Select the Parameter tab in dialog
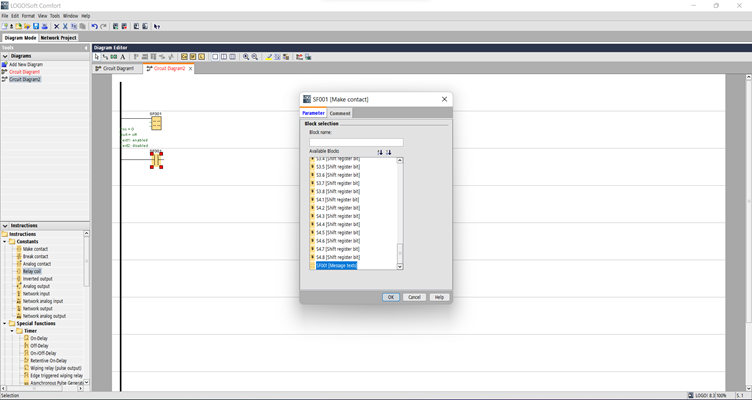This screenshot has width=752, height=400. click(313, 113)
